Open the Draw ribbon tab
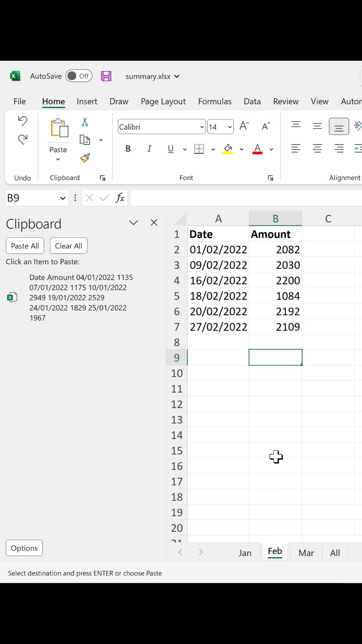 pos(119,101)
